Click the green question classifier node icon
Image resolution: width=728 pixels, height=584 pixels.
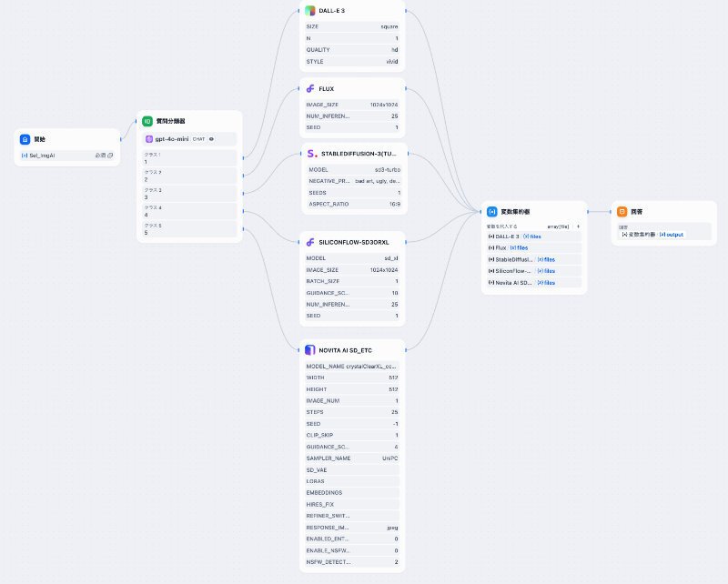[147, 121]
